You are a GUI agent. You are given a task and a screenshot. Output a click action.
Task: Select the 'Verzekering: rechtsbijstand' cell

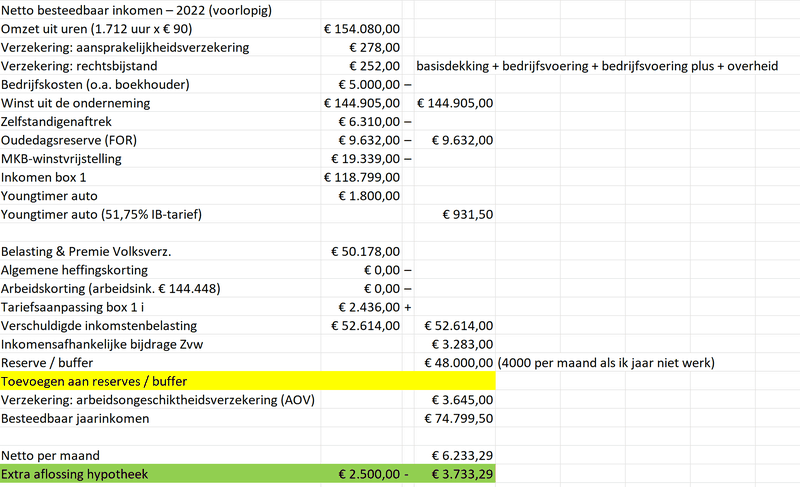pyautogui.click(x=79, y=66)
